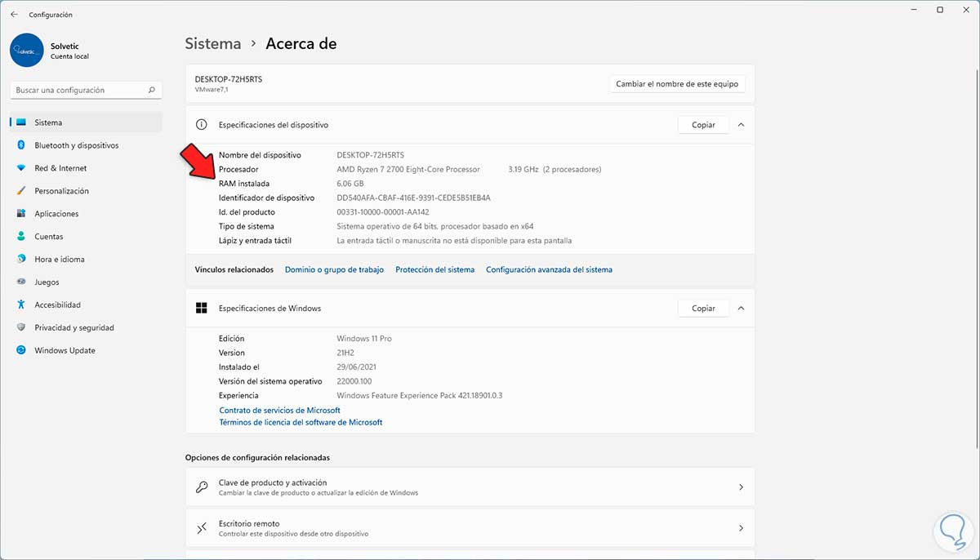This screenshot has height=560, width=980.
Task: Select Aplicaciones in the sidebar
Action: 86,214
